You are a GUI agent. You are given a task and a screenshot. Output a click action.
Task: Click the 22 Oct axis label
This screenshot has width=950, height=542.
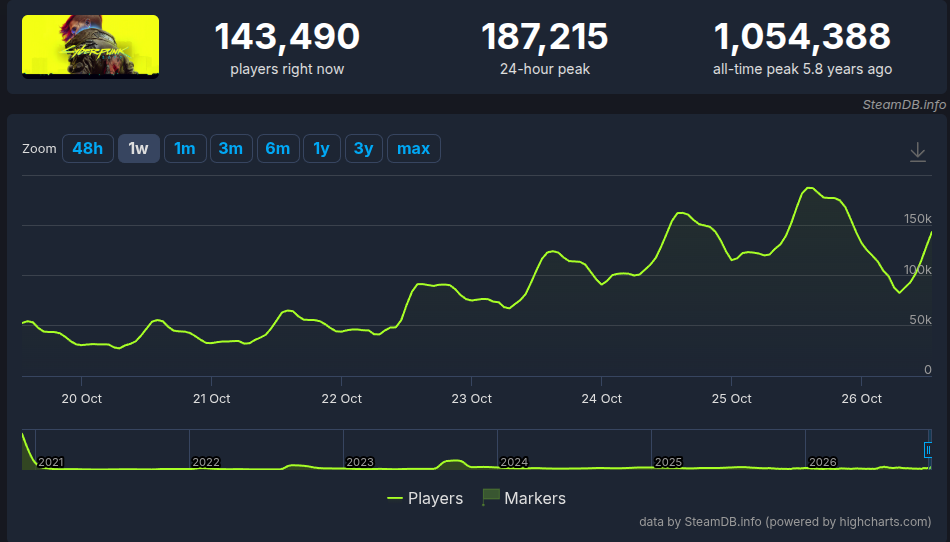[342, 398]
